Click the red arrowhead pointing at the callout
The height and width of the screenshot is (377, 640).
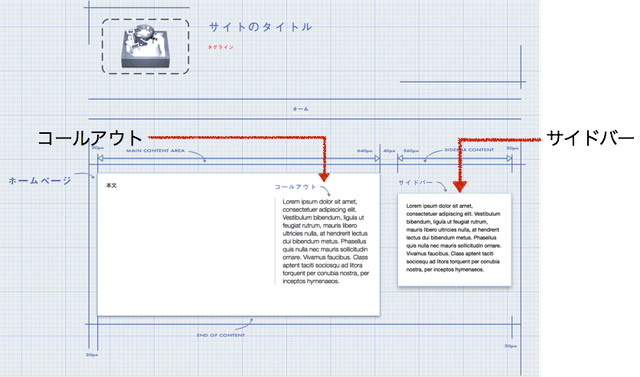point(324,177)
